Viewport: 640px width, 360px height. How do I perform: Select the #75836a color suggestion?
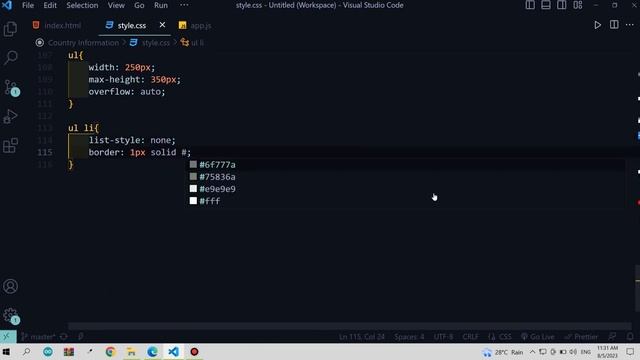pyautogui.click(x=406, y=177)
